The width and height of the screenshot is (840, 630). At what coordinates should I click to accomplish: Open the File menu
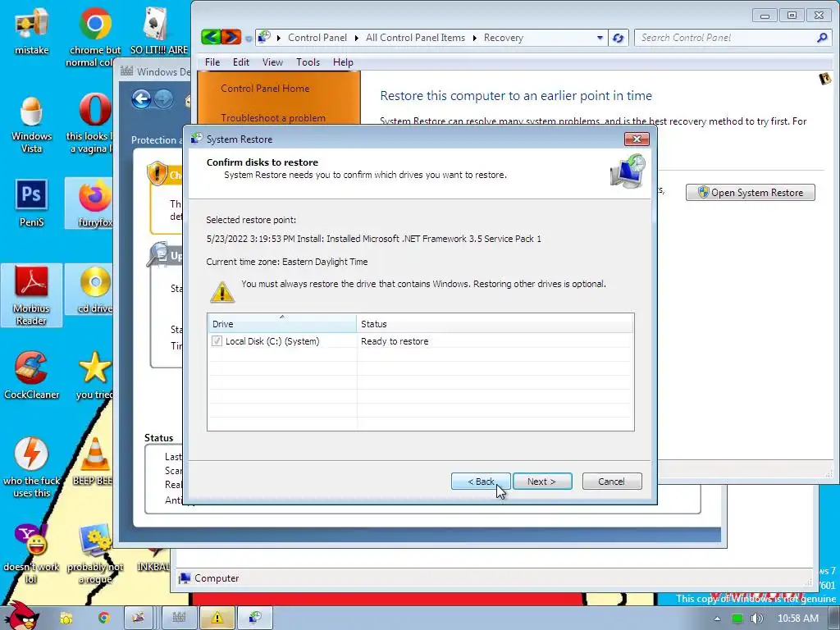pos(212,62)
